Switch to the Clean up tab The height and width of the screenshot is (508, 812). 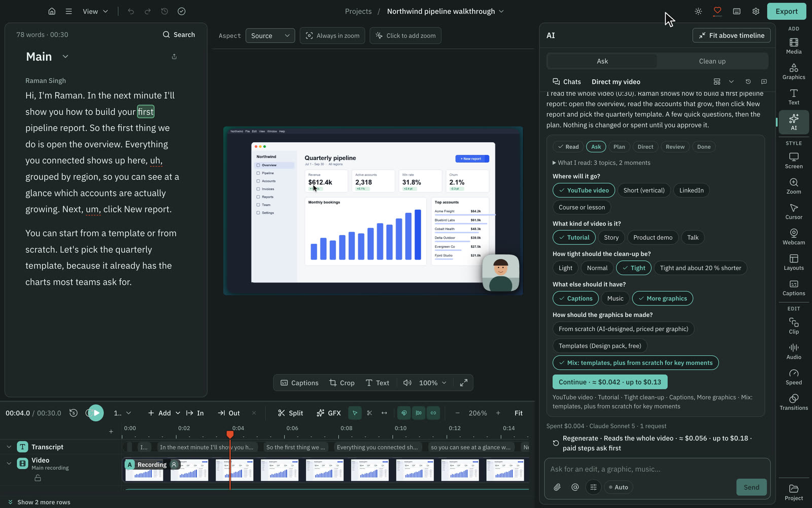click(x=712, y=61)
